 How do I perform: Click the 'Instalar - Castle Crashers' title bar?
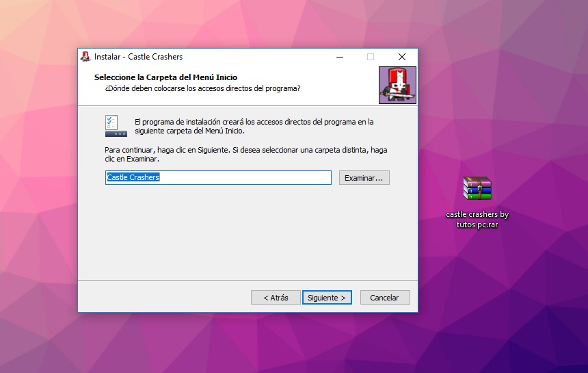205,57
